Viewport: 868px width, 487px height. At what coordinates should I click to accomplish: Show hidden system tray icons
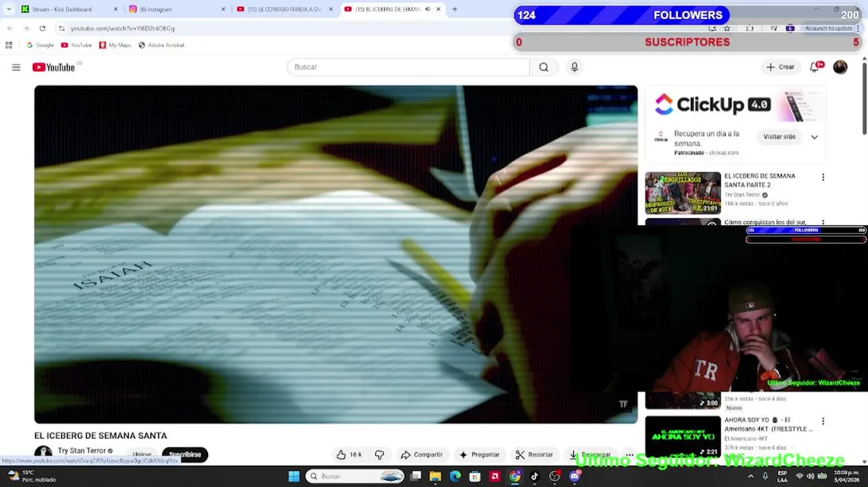pyautogui.click(x=750, y=476)
